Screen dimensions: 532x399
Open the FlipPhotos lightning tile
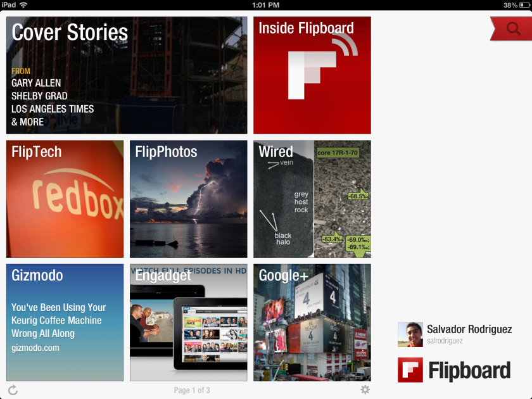(189, 199)
